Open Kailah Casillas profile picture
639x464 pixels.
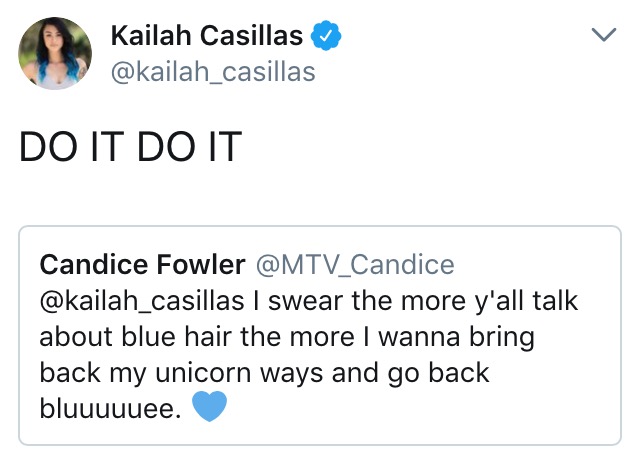pyautogui.click(x=55, y=53)
